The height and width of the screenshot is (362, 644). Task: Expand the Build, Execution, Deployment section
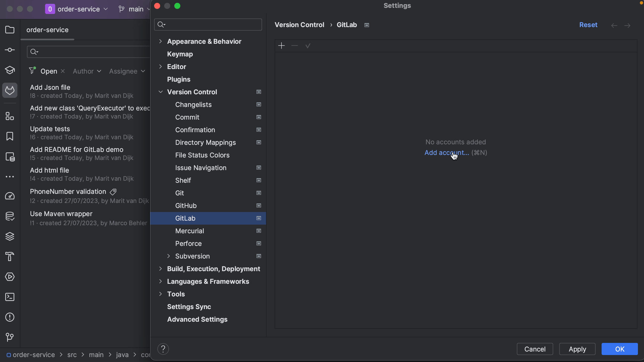[161, 269]
